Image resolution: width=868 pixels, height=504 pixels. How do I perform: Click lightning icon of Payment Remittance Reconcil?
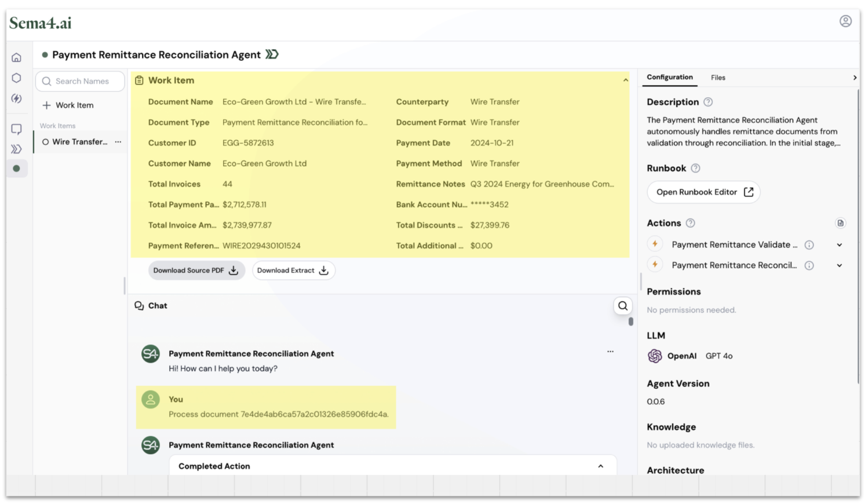coord(655,265)
